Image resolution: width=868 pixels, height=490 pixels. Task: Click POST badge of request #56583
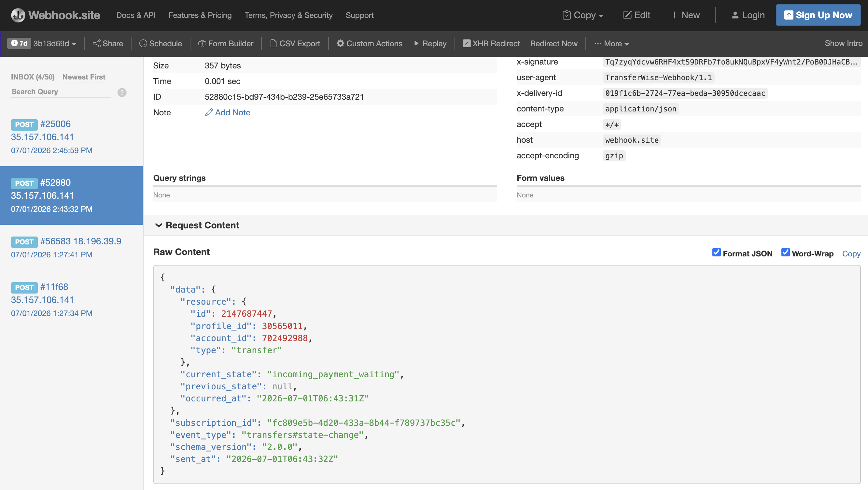coord(24,242)
